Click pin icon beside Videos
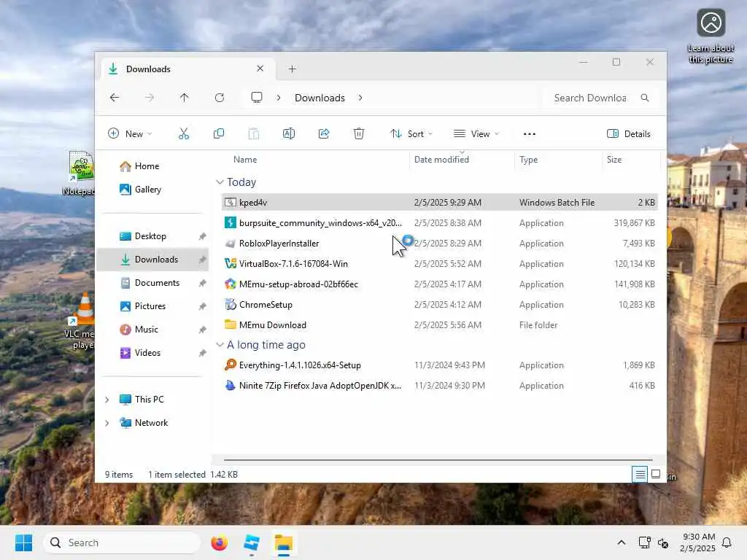747x560 pixels. point(203,353)
